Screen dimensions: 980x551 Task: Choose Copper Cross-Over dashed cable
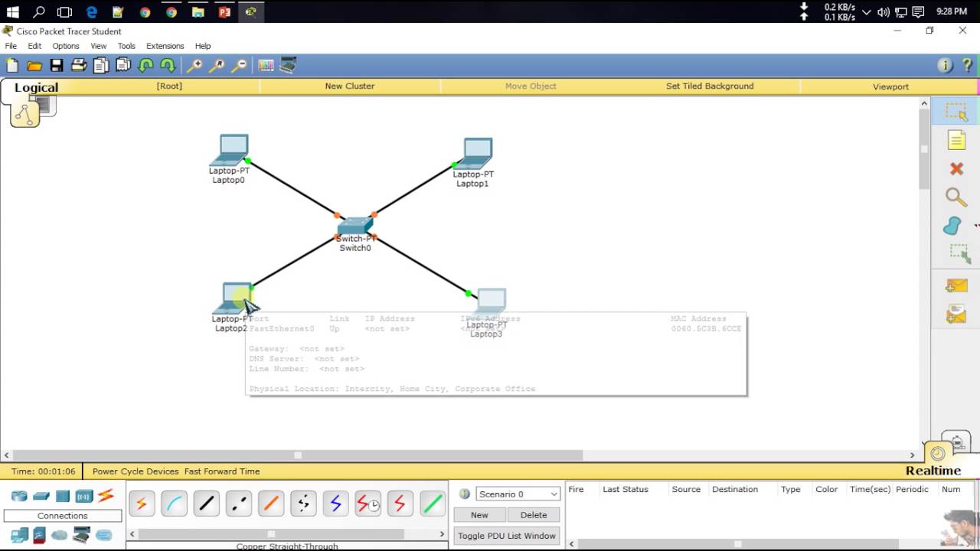point(239,504)
